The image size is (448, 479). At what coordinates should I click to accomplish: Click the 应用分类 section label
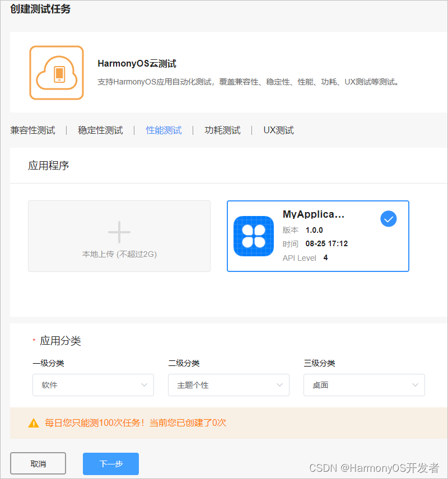pyautogui.click(x=60, y=341)
